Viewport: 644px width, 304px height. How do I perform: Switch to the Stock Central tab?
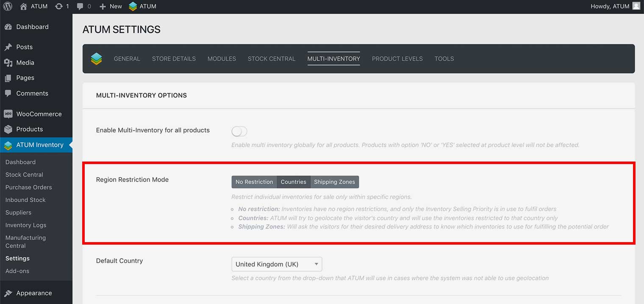point(272,59)
